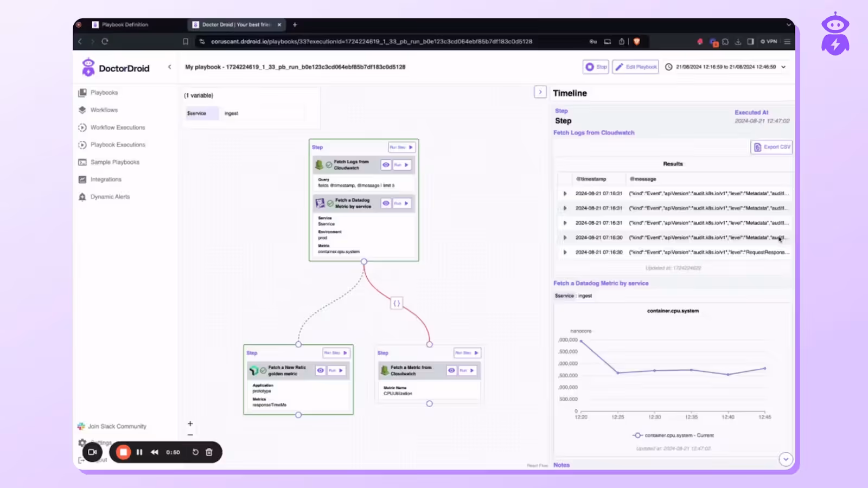868x488 pixels.
Task: Close the Doctor Droid browser tab
Action: click(x=279, y=24)
